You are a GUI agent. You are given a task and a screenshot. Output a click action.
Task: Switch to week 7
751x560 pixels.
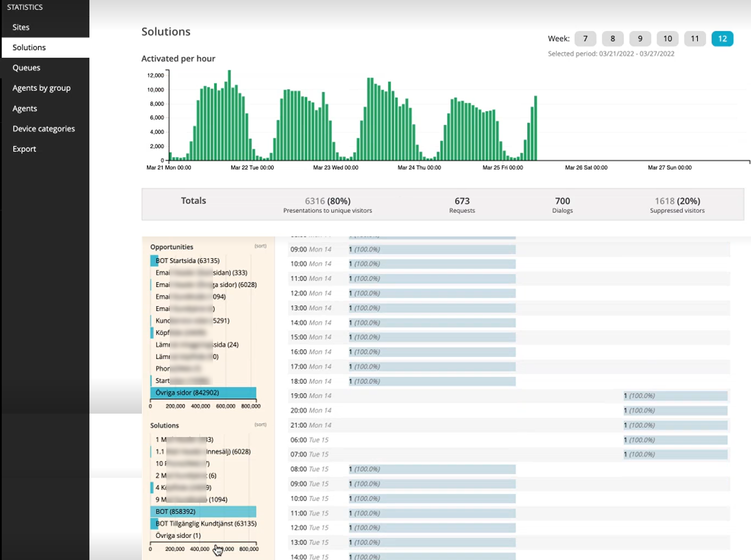585,39
